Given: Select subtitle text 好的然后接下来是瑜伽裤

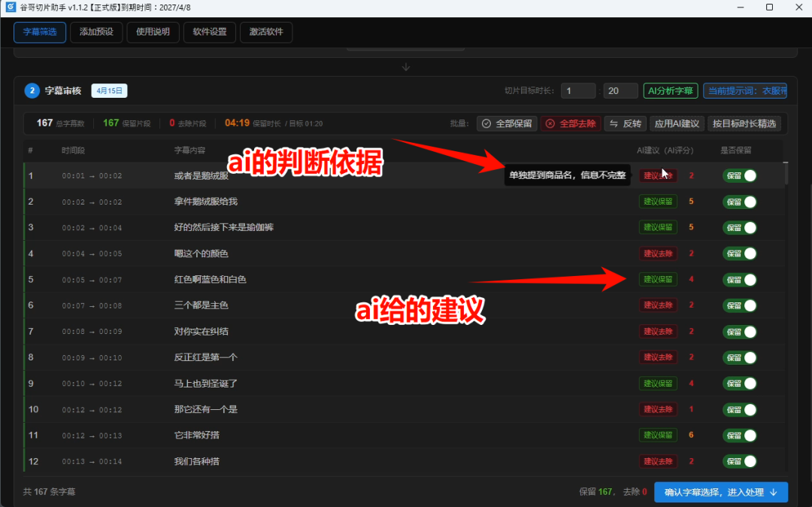Looking at the screenshot, I should (x=224, y=227).
